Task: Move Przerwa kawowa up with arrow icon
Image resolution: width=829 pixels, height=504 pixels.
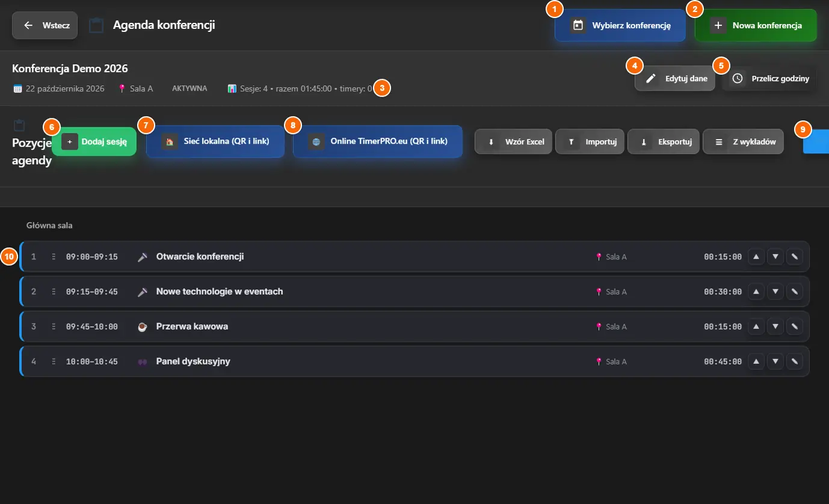Action: [756, 327]
